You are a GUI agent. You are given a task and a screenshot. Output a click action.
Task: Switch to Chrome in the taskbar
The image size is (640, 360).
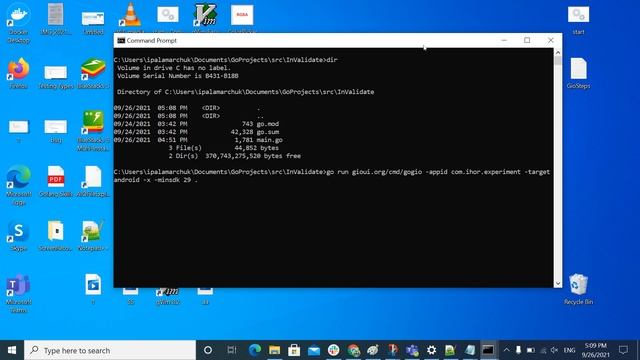point(353,350)
